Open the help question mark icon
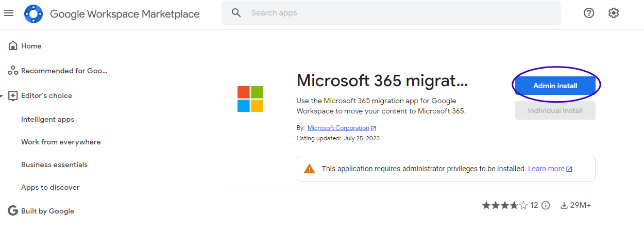Viewport: 644px width, 229px height. tap(589, 13)
